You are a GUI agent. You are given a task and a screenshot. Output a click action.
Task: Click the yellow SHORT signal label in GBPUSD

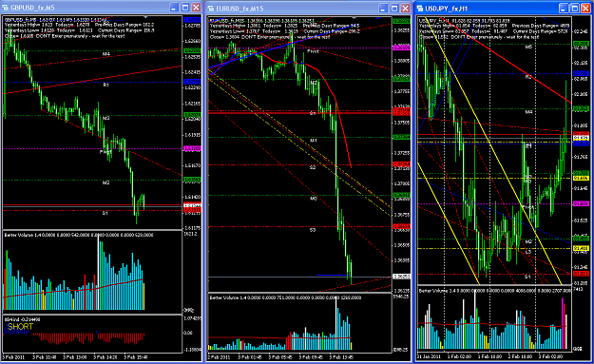(20, 327)
